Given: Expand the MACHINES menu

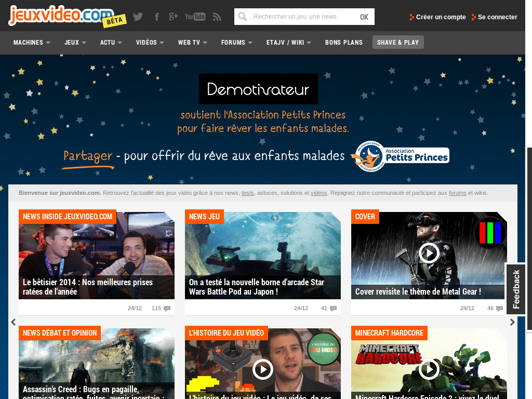Looking at the screenshot, I should [32, 43].
